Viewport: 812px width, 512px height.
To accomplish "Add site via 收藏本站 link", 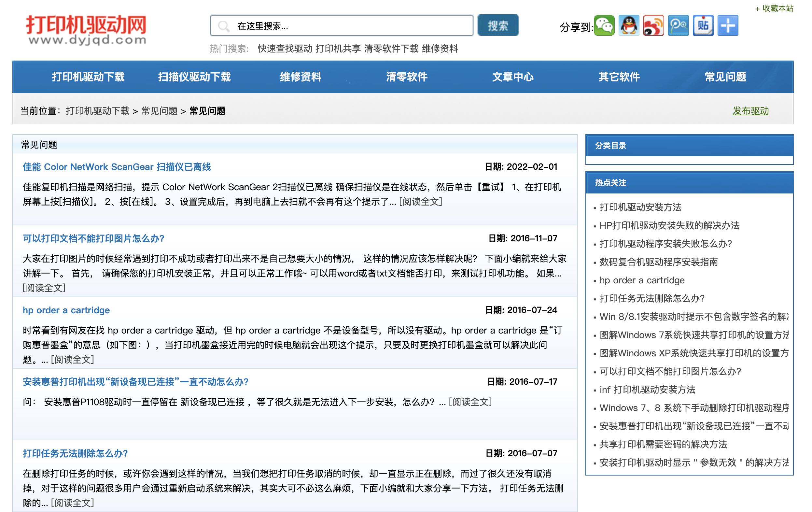I will click(x=774, y=8).
